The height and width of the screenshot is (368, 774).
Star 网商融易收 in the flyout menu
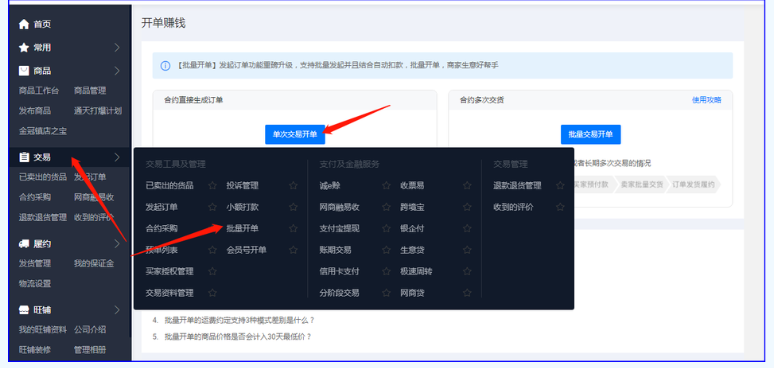point(387,207)
